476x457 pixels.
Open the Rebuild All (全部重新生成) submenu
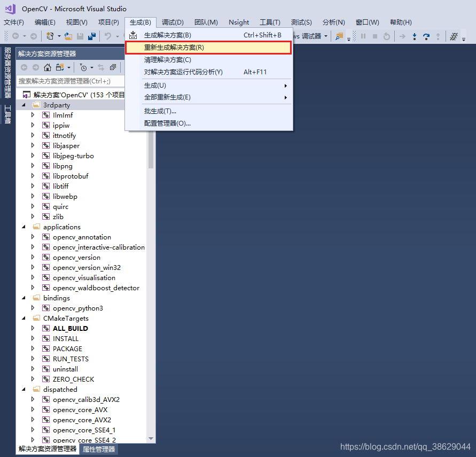coord(209,97)
